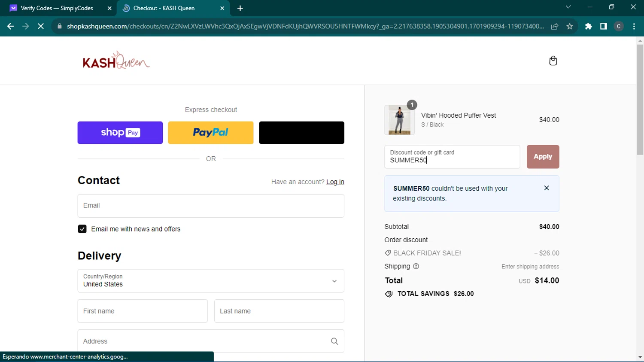This screenshot has height=362, width=644.
Task: Close the Verify Codes — SimplyCodes tab
Action: click(x=109, y=8)
